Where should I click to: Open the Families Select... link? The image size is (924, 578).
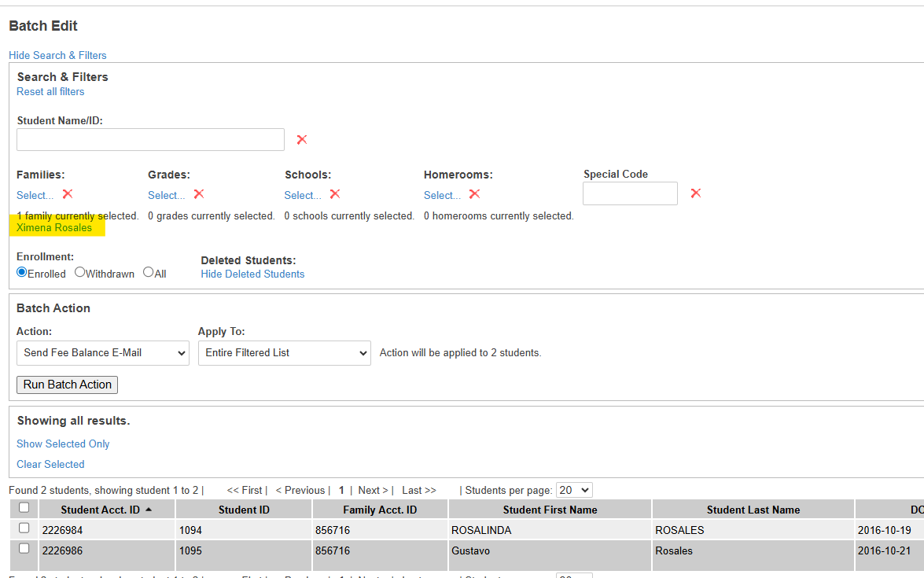click(x=35, y=195)
